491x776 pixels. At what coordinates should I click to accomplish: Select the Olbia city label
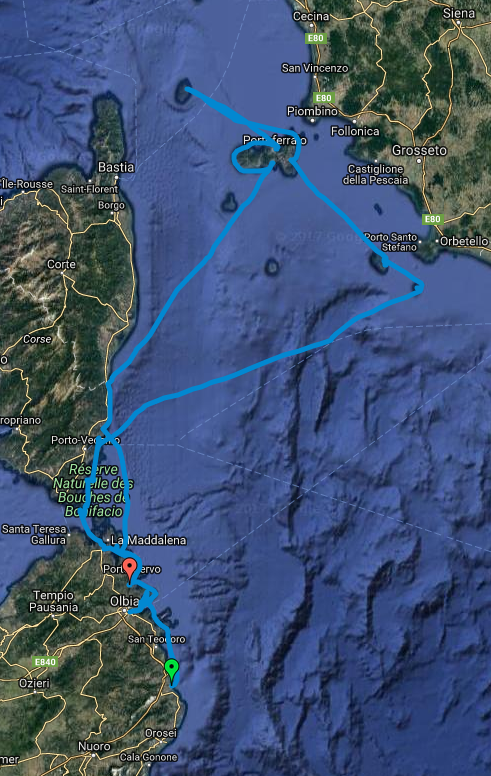(x=124, y=601)
